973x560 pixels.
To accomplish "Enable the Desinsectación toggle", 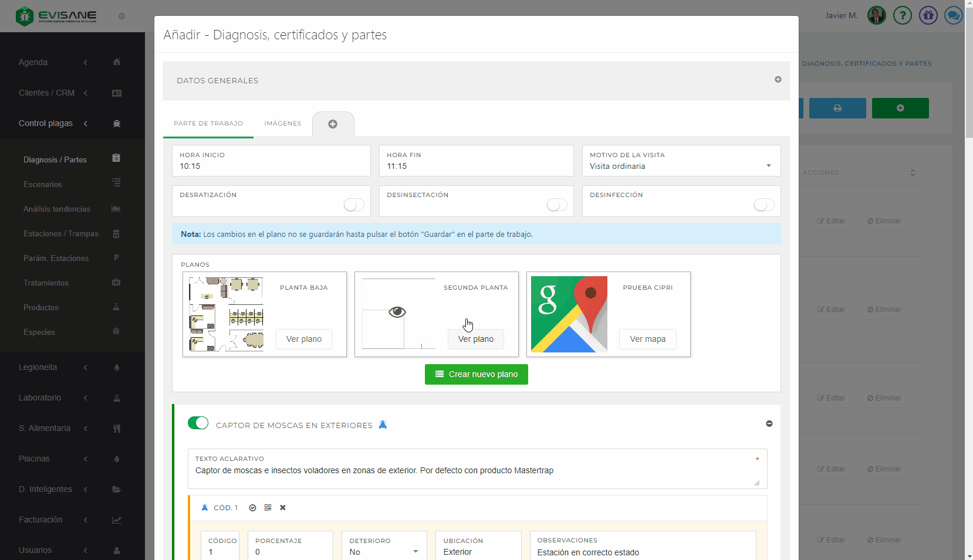I will tap(557, 205).
